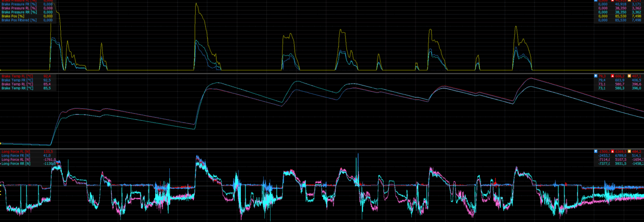Image resolution: width=644 pixels, height=222 pixels.
Task: Click Brake Temp max value 603,9
Action: (620, 80)
